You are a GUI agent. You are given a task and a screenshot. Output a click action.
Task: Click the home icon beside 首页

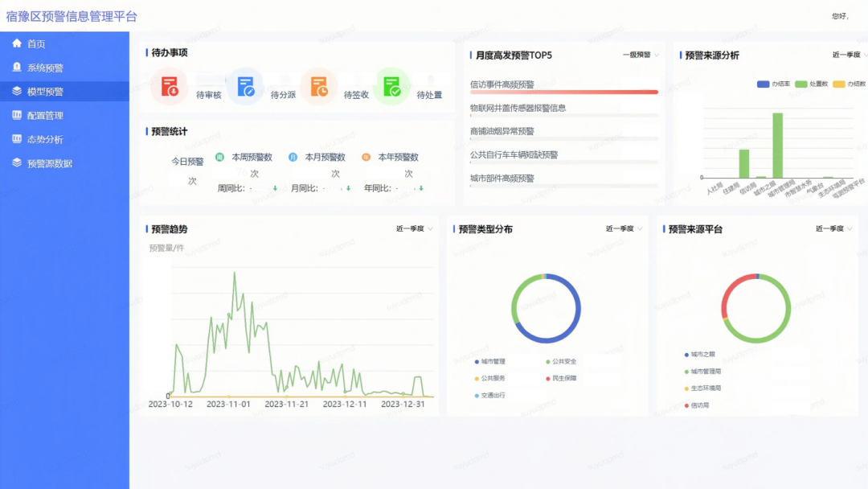tap(17, 43)
